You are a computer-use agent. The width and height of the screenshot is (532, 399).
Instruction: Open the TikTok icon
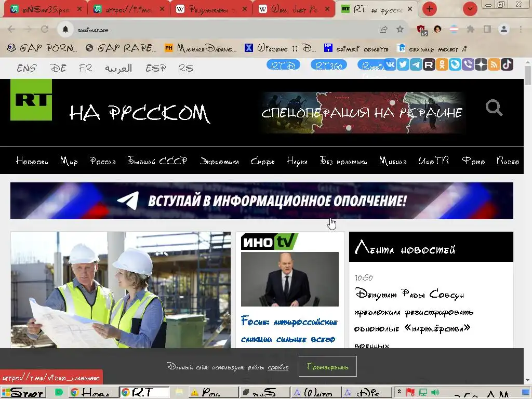pos(507,64)
